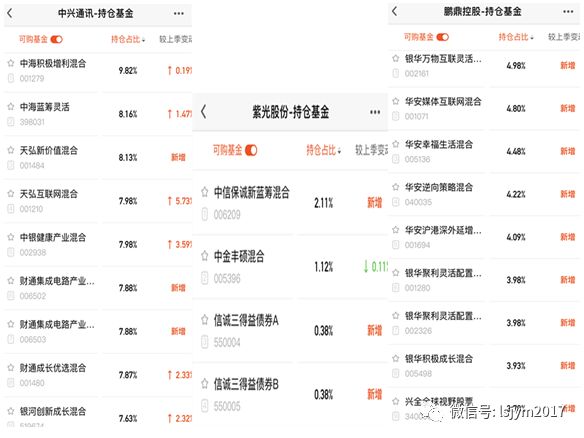This screenshot has height=438, width=584.
Task: Click holding percentage 2.11%
Action: click(x=324, y=203)
